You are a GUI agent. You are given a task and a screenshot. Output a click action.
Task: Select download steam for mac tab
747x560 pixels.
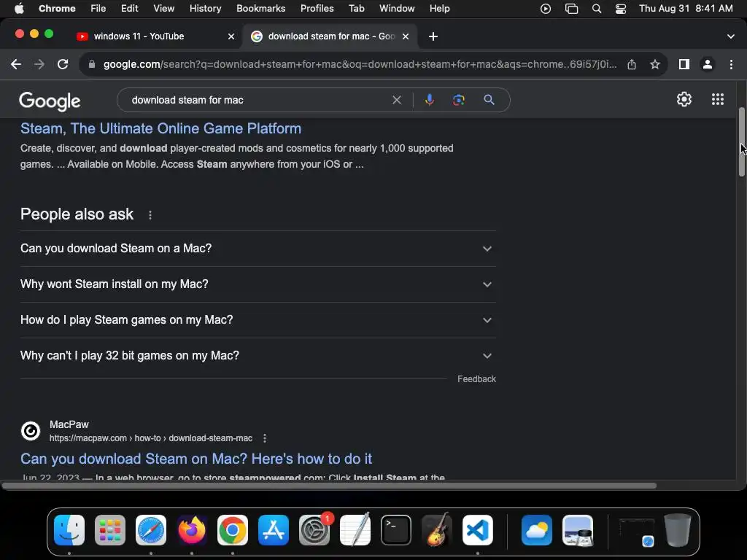pos(330,36)
